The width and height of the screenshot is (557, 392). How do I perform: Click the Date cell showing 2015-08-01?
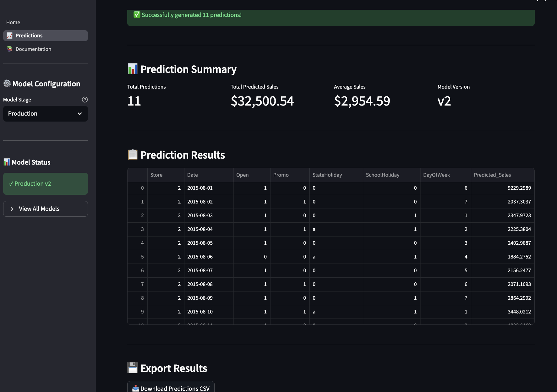[x=200, y=188]
